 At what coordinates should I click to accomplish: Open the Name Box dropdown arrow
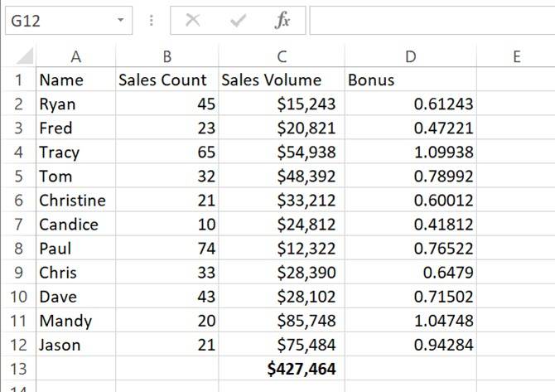(x=122, y=20)
